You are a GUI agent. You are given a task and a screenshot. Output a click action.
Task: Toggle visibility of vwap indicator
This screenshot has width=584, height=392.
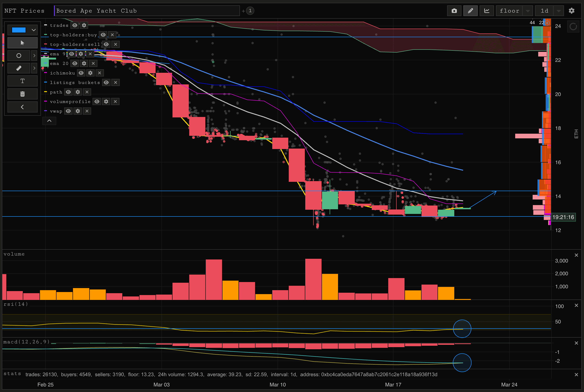pos(68,111)
